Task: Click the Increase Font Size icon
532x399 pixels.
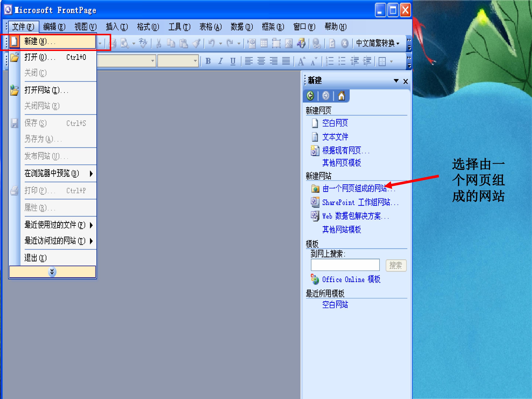Action: coord(301,61)
